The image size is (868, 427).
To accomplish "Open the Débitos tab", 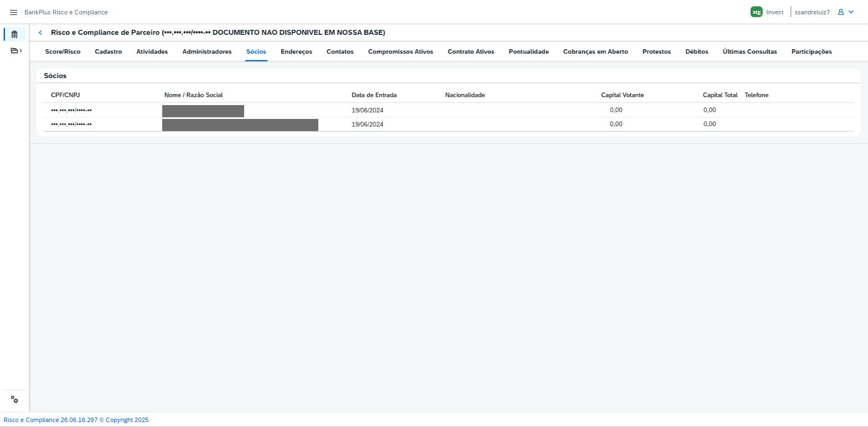I will tap(697, 51).
